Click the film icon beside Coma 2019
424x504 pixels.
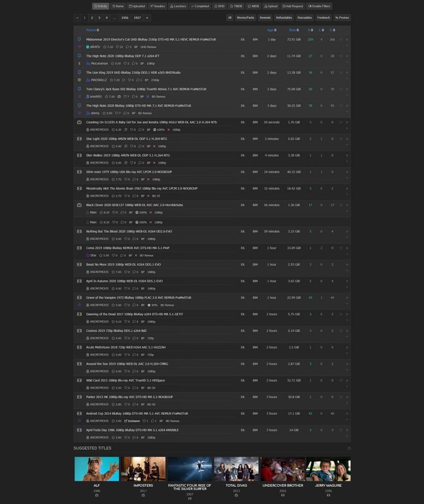pyautogui.click(x=79, y=248)
